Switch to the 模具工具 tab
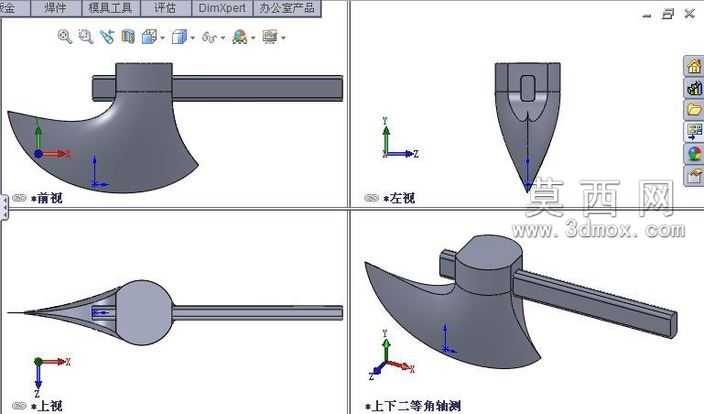Image resolution: width=704 pixels, height=414 pixels. (110, 8)
